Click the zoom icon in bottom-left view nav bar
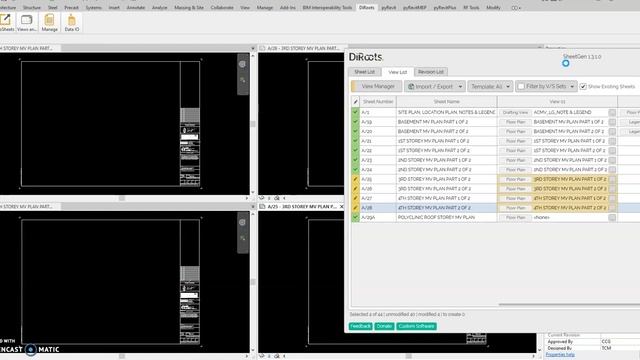The height and width of the screenshot is (360, 640). pyautogui.click(x=242, y=238)
